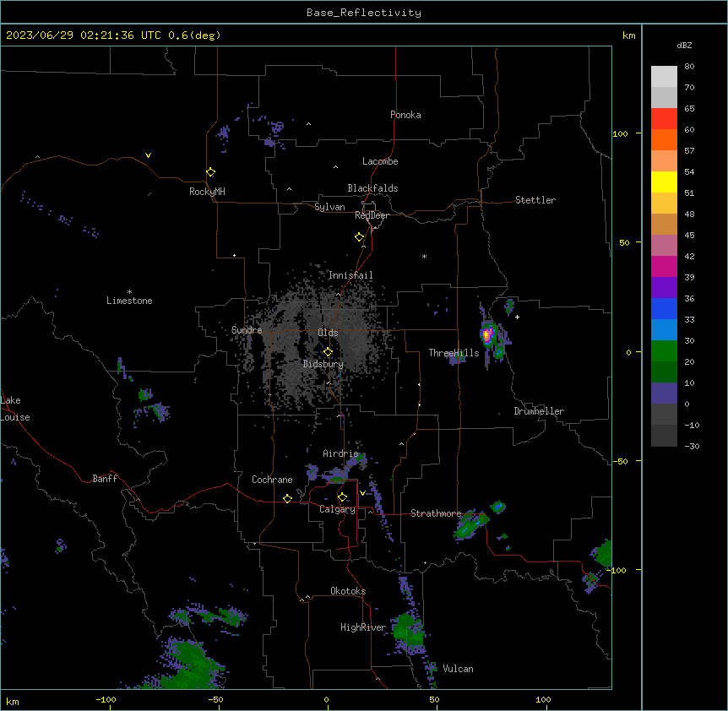The image size is (728, 711).
Task: Click the Lake Louise label
Action: tap(15, 409)
